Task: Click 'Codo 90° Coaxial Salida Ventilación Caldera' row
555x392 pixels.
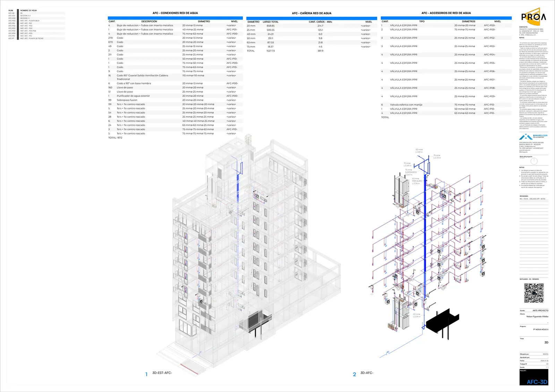Action: pos(175,77)
